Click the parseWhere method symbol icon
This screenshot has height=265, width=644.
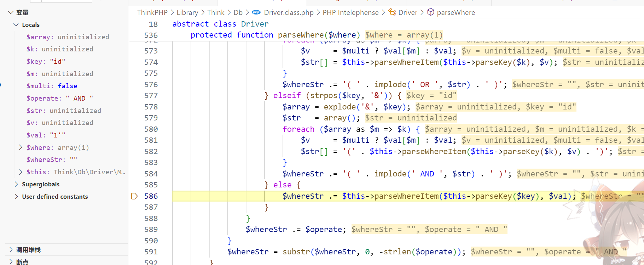point(430,12)
